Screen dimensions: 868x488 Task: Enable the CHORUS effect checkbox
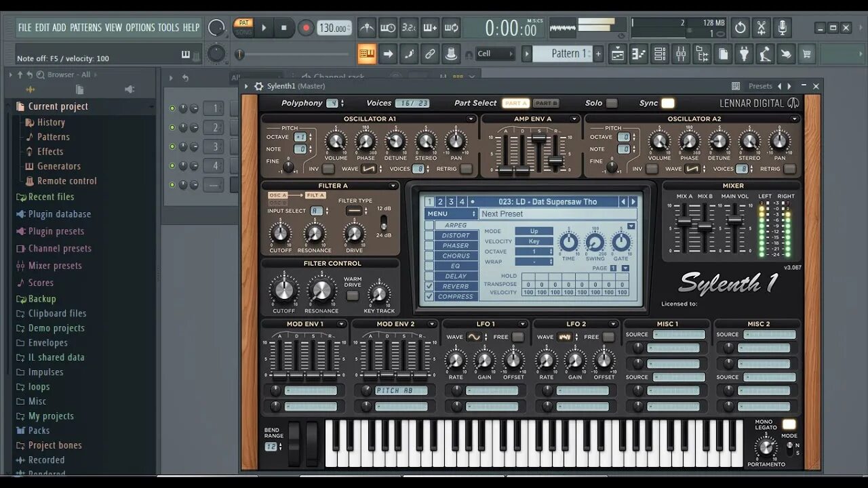tap(429, 256)
